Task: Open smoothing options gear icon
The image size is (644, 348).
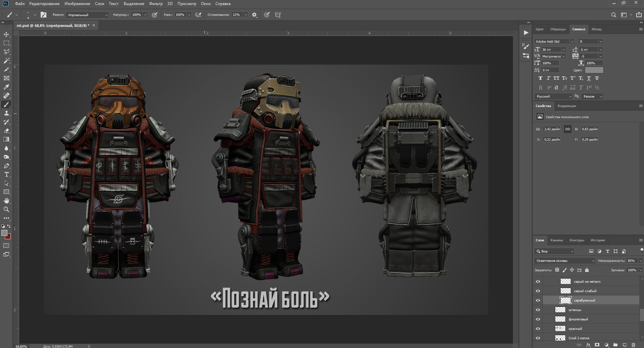Action: [x=254, y=15]
